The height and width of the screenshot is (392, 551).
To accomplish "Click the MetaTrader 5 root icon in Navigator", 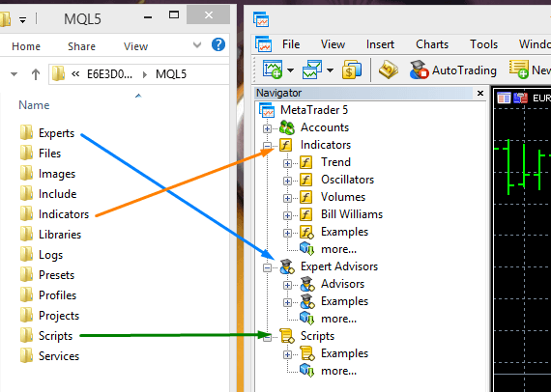I will coord(267,110).
